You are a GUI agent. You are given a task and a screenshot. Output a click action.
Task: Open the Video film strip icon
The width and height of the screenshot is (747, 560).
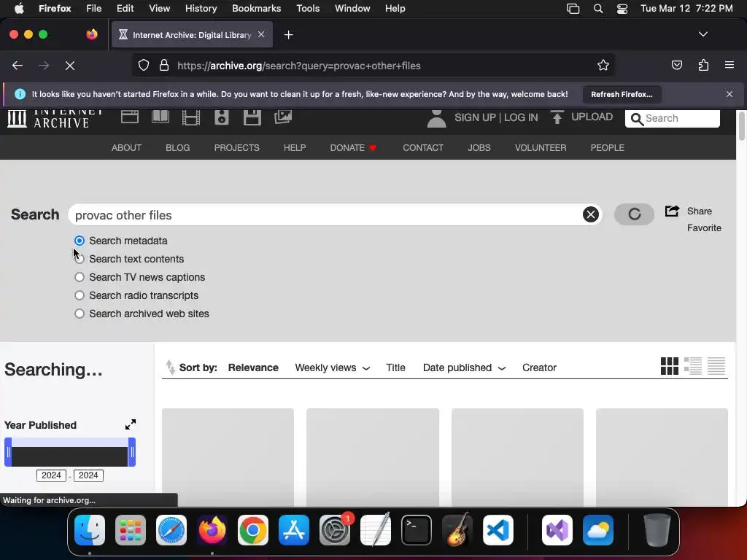point(191,117)
